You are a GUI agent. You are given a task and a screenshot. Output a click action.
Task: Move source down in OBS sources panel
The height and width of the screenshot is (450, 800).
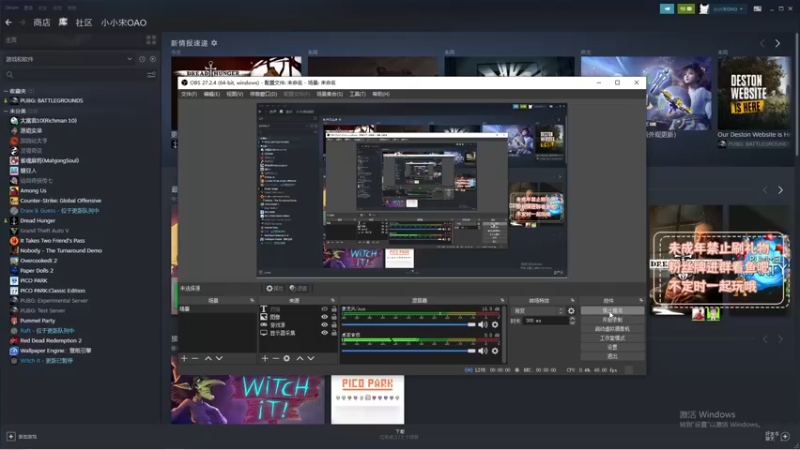click(x=311, y=359)
